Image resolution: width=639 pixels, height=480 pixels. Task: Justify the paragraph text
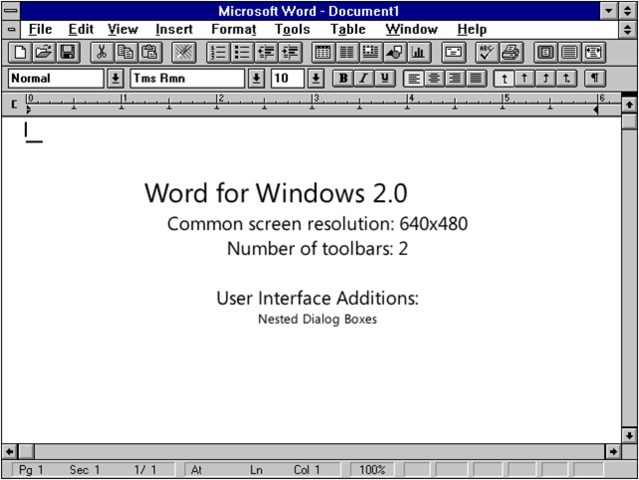coord(476,78)
